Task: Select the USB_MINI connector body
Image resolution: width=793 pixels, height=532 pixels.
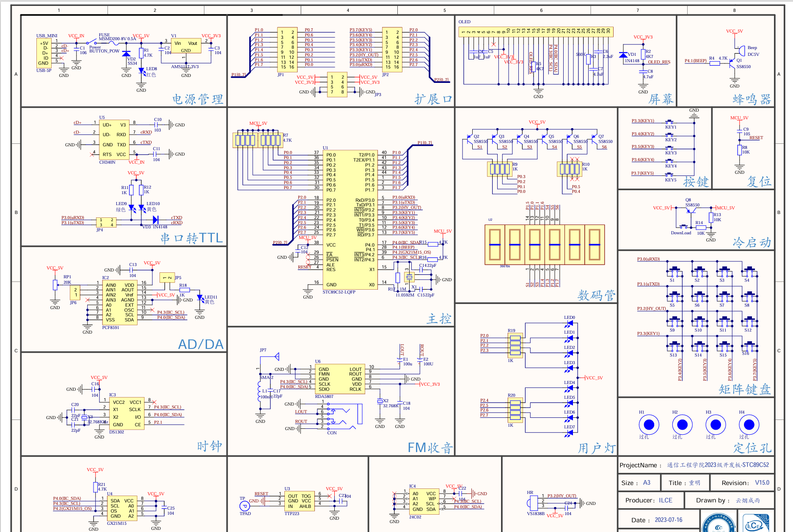Action: pyautogui.click(x=44, y=53)
